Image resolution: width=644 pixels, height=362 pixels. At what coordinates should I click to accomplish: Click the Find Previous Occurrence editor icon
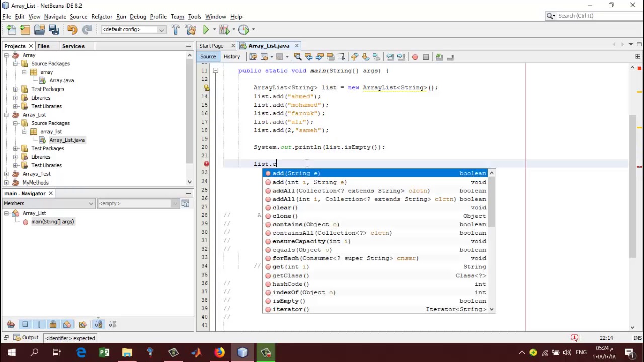308,57
